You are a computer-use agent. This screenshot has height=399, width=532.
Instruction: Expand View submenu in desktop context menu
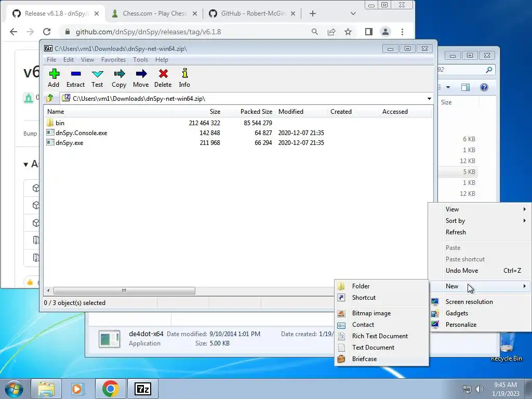click(x=480, y=209)
